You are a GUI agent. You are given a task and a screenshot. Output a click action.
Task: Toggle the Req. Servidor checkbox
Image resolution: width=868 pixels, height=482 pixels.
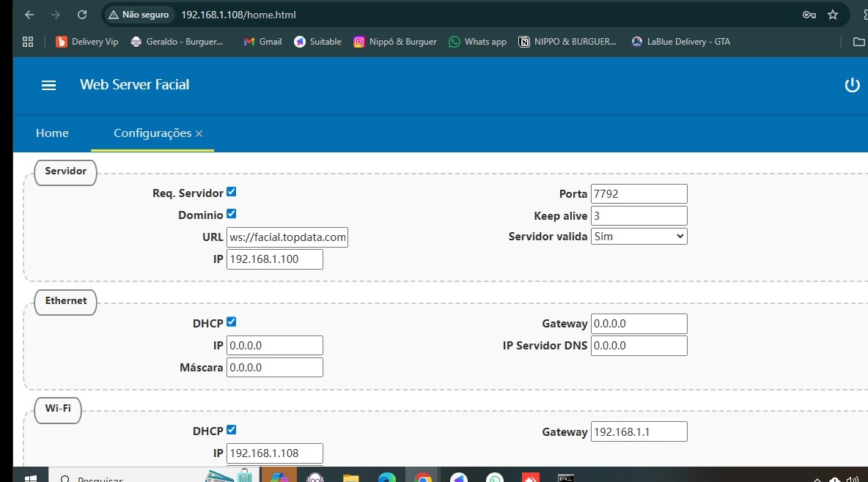(232, 192)
